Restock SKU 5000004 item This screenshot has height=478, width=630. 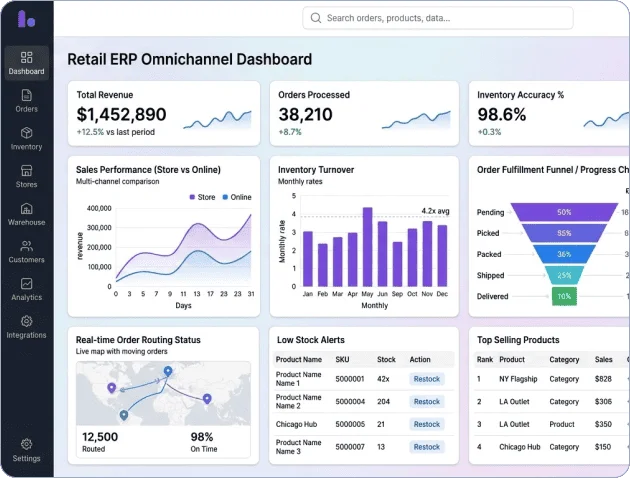[427, 402]
